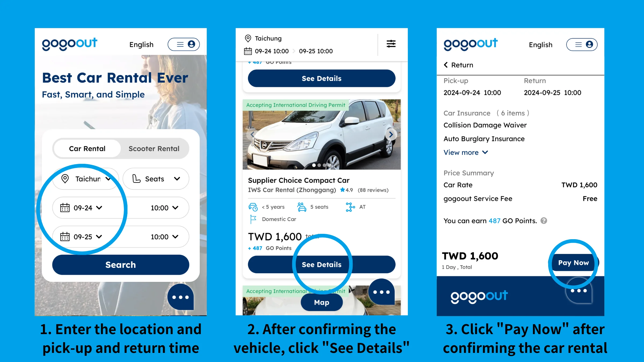Image resolution: width=644 pixels, height=362 pixels.
Task: Click See Details on Supplier Choice Compact Car
Action: [321, 264]
